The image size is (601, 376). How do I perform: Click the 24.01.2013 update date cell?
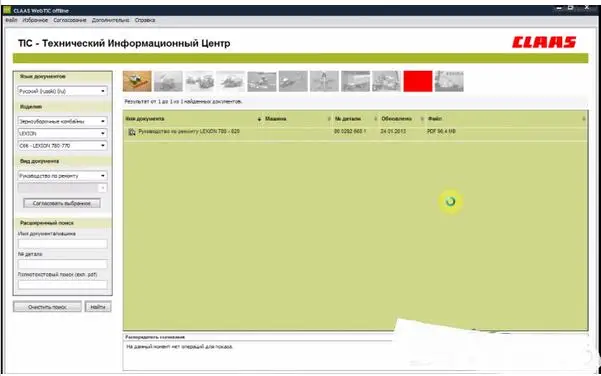tap(393, 131)
